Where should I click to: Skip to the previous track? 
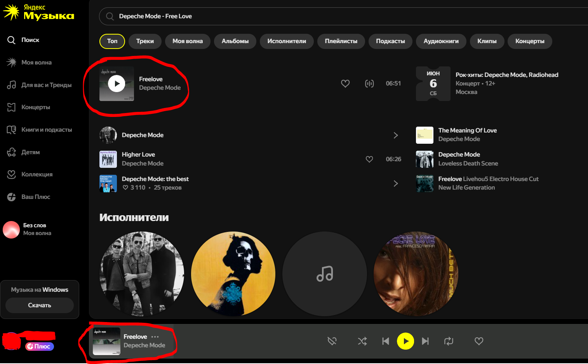point(386,341)
